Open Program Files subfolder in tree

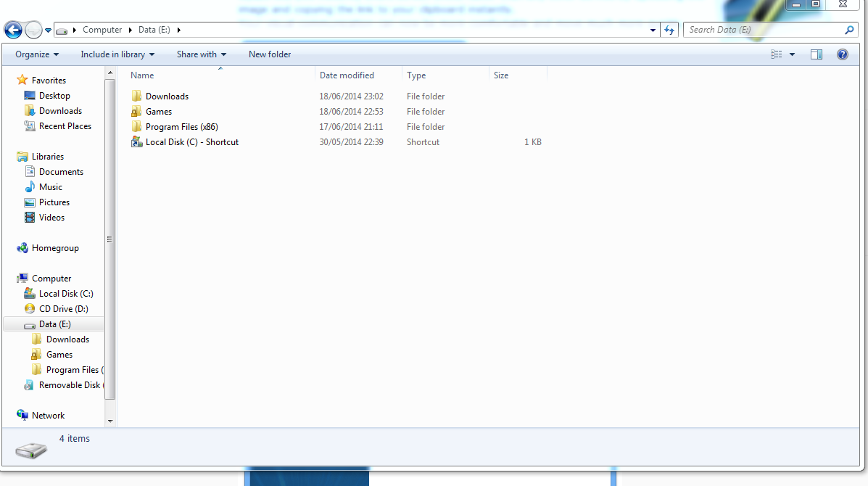coord(75,370)
